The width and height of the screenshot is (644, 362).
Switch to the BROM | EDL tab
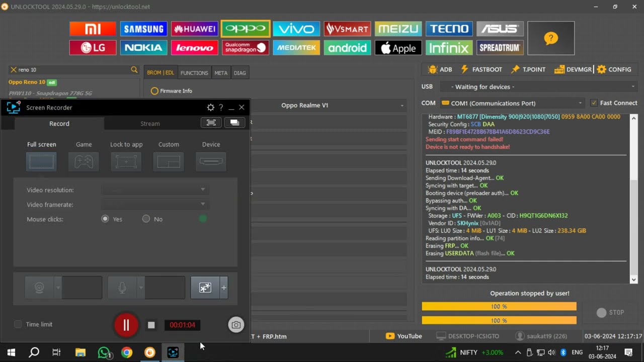point(160,73)
